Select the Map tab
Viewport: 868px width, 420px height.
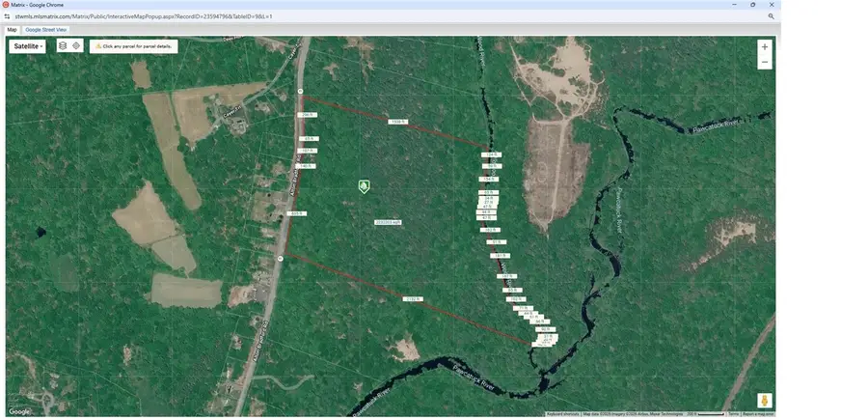[12, 30]
